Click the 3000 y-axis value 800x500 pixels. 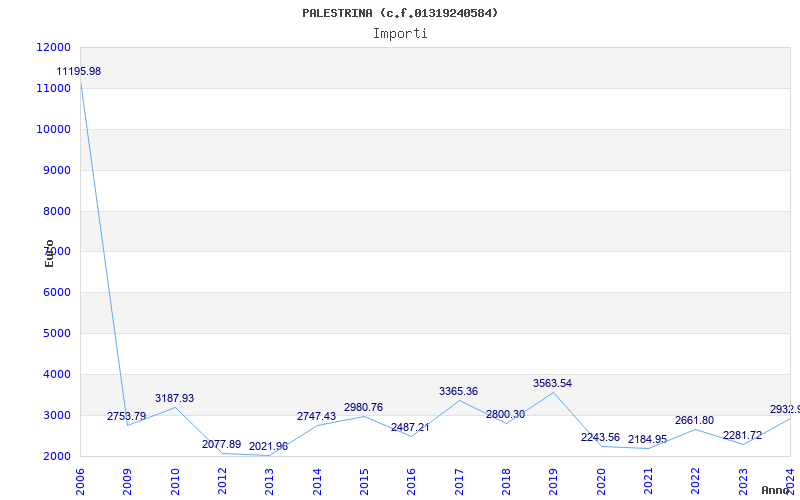coord(57,415)
